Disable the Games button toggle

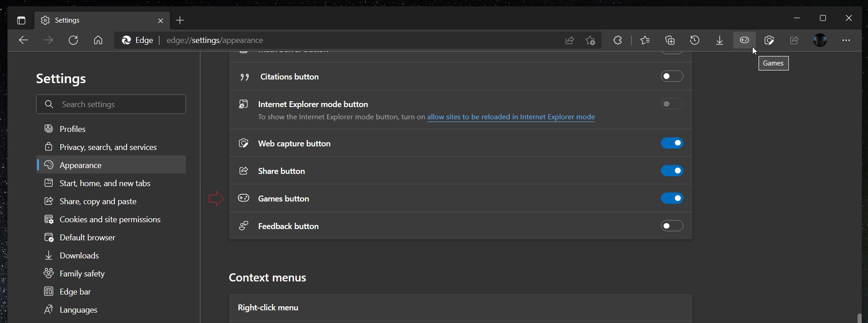click(672, 198)
